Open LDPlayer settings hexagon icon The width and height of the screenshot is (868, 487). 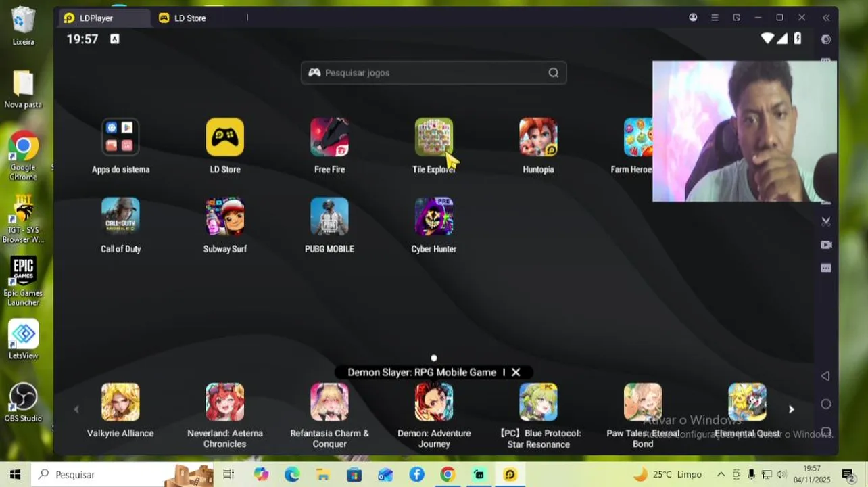826,39
